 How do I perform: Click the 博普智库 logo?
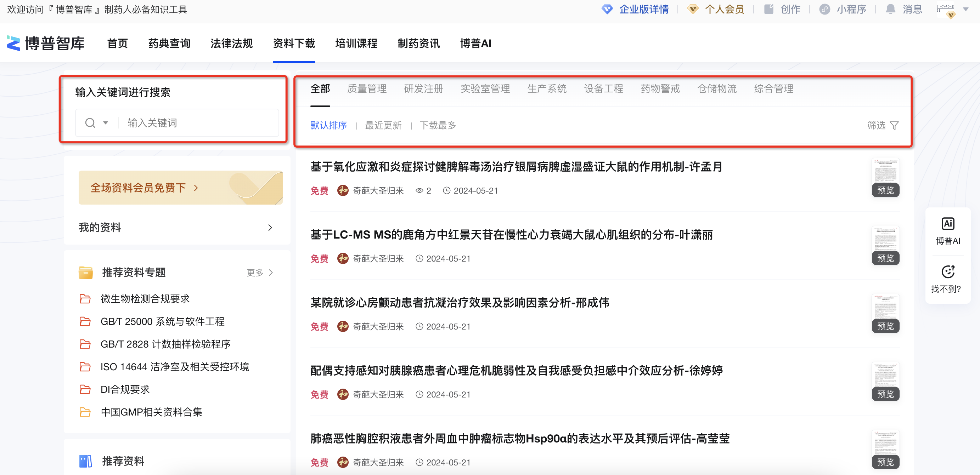[x=46, y=43]
